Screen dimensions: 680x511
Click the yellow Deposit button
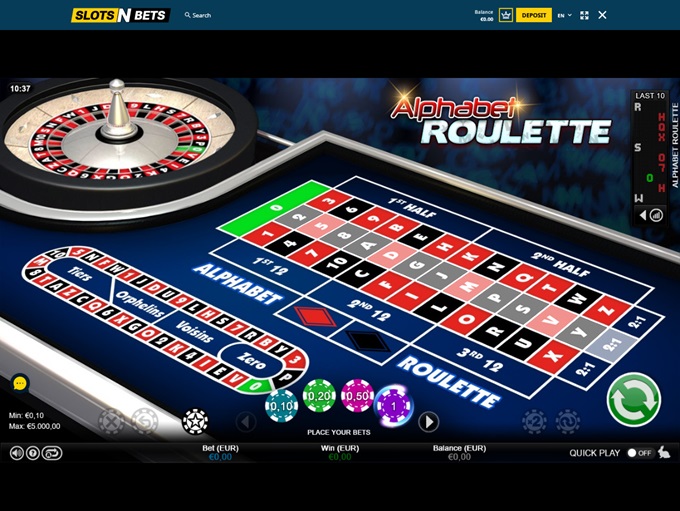[534, 15]
